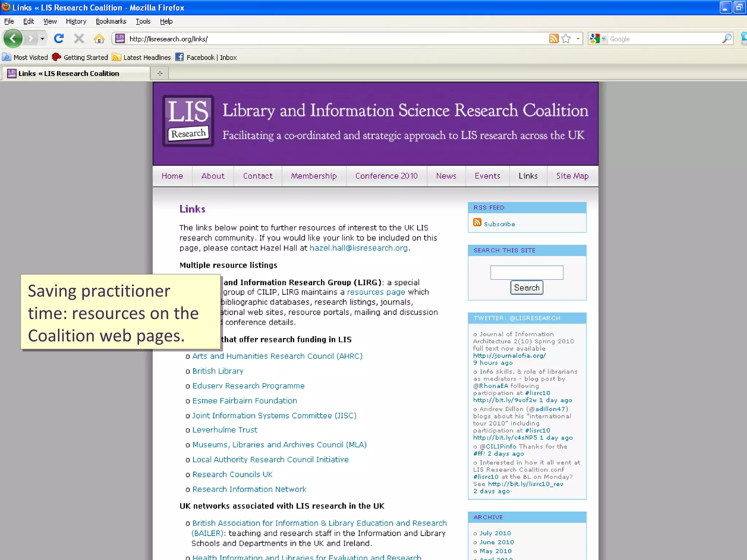Click in the Google search field
The width and height of the screenshot is (747, 560).
pyautogui.click(x=664, y=39)
